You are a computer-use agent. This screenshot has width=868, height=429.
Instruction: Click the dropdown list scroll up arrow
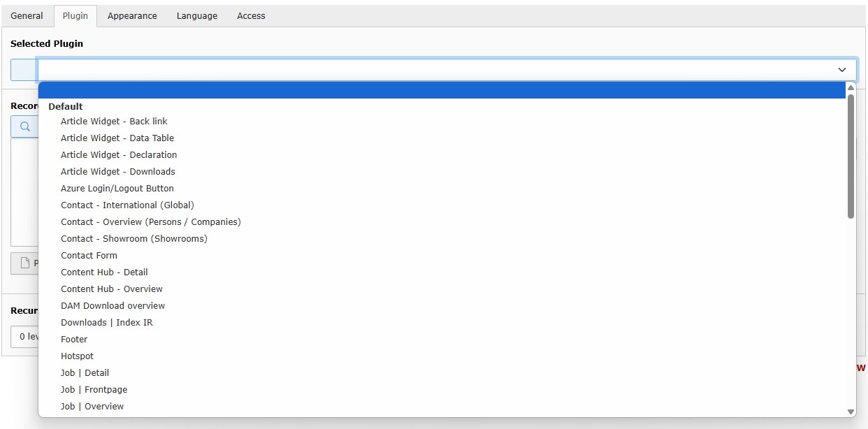point(851,88)
